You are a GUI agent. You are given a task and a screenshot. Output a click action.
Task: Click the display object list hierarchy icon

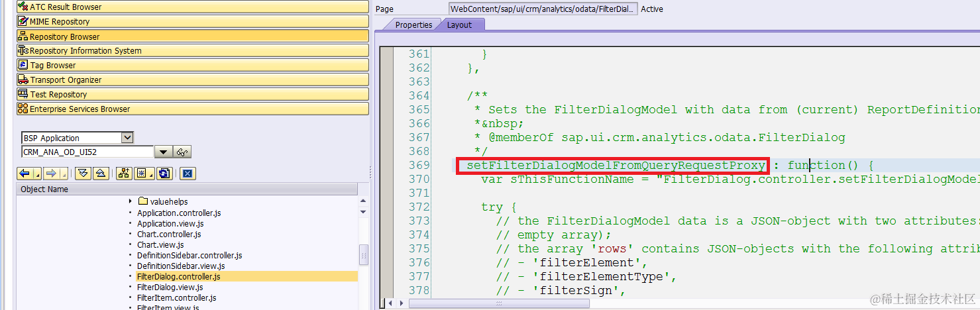tap(123, 174)
